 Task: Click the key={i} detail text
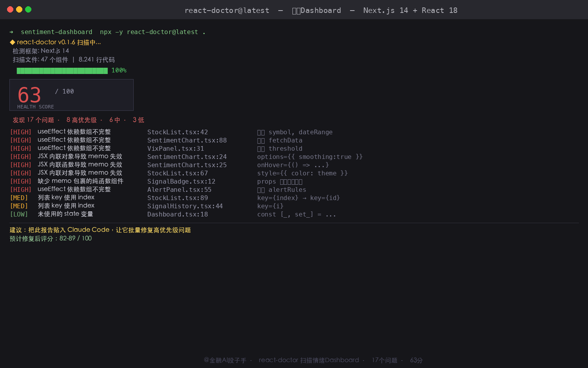tap(270, 206)
